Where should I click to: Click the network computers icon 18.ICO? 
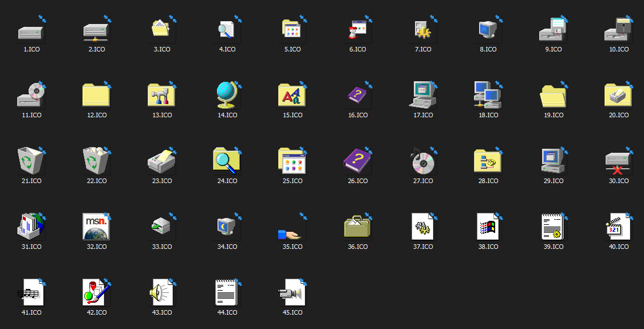488,95
